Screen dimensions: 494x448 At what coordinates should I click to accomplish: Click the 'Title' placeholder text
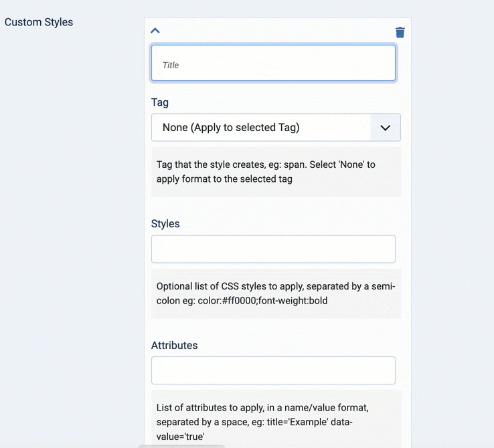click(171, 66)
